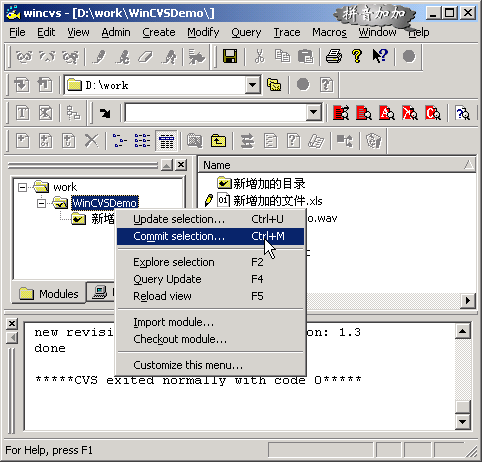Open the D:\work location dropdown
Screen dimensions: 482x462
[253, 85]
